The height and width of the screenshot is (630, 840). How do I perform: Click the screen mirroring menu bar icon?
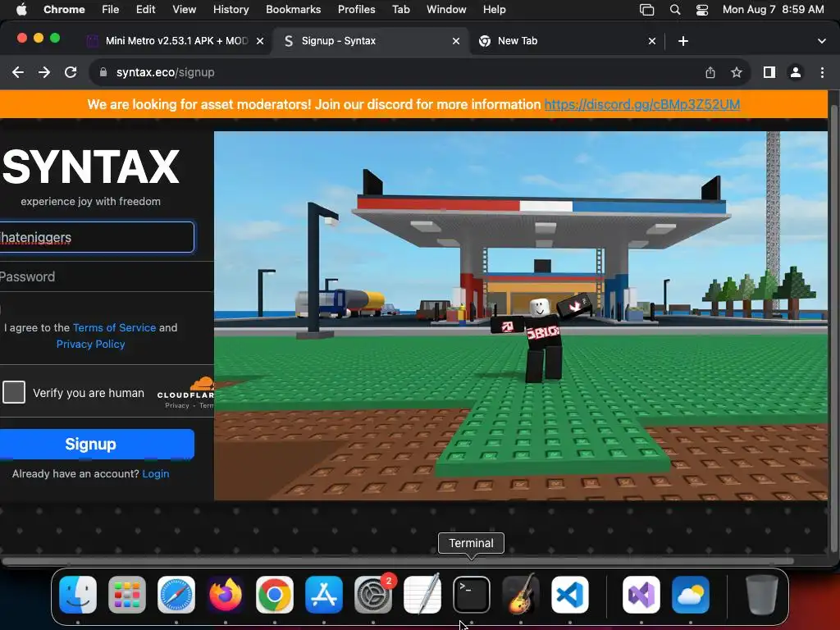647,10
